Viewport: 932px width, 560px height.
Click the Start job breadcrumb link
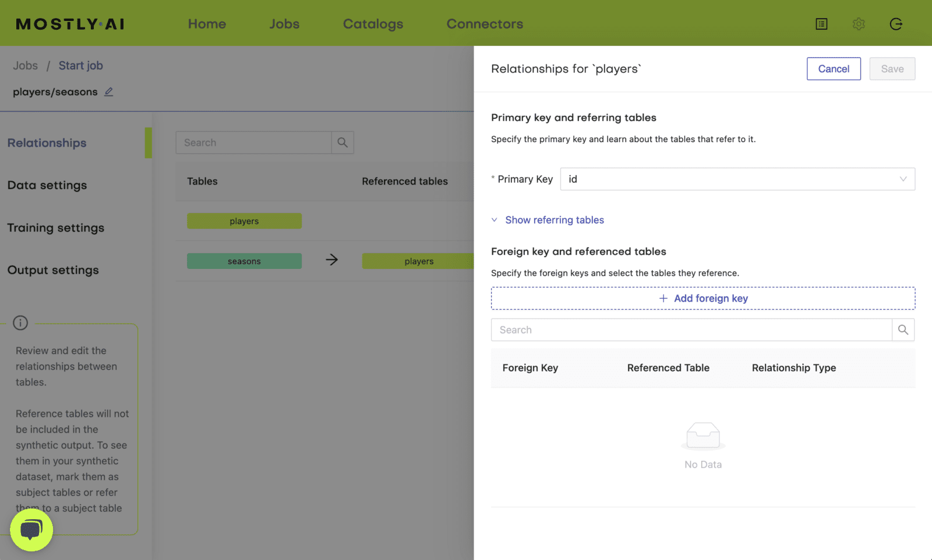point(80,66)
